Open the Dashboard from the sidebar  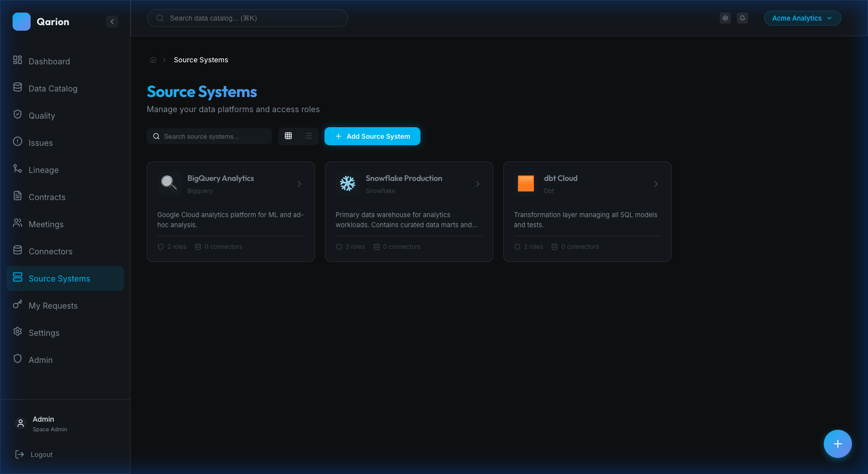[50, 61]
